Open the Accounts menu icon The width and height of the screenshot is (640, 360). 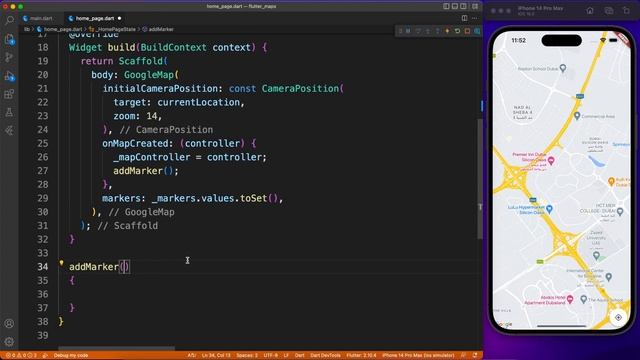[x=9, y=323]
